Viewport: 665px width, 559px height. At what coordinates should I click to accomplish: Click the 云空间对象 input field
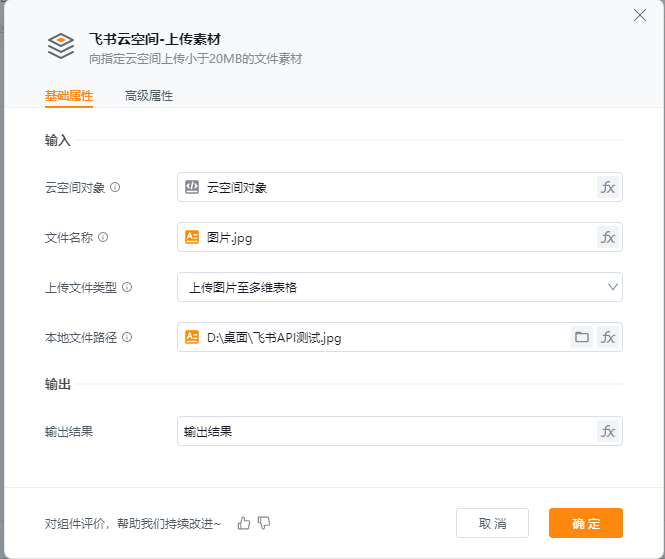pyautogui.click(x=400, y=187)
